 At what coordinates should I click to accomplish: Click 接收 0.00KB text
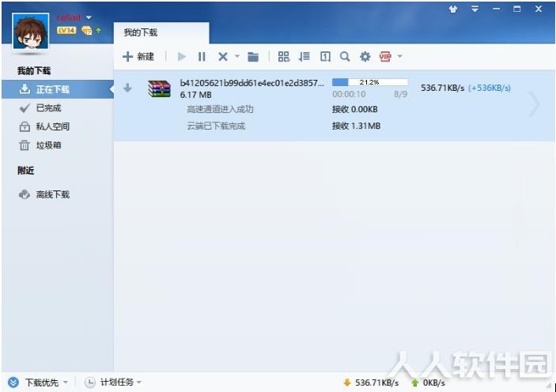click(x=354, y=109)
